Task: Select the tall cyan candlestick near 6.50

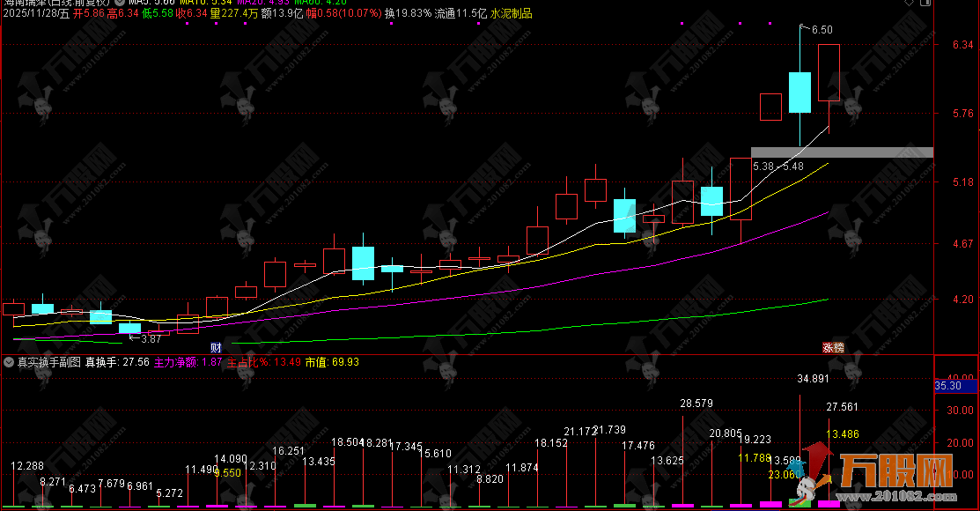Action: [x=799, y=92]
